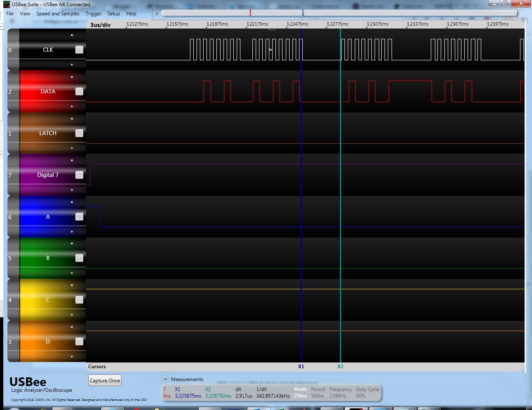Click the 3,22475ms ruler label
The image size is (532, 410).
point(297,24)
